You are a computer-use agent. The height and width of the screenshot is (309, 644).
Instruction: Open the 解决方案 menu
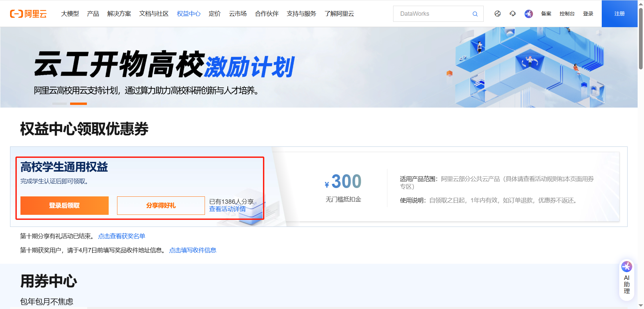point(119,14)
